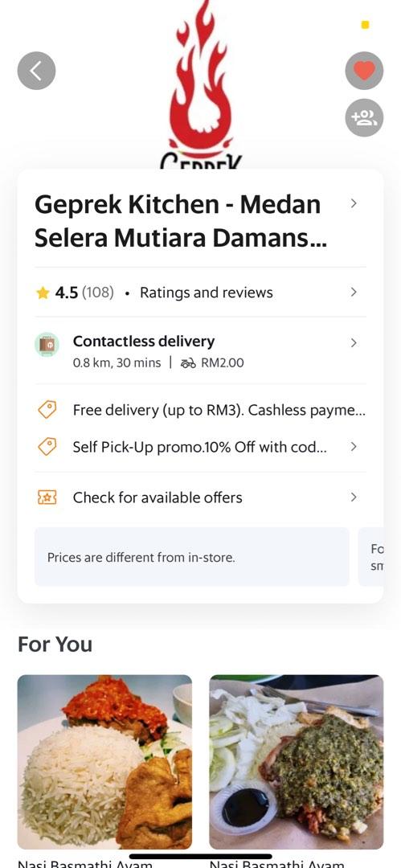Screen dimensions: 401x868
Task: Expand the Self Pick-Up promo chevron
Action: click(354, 446)
